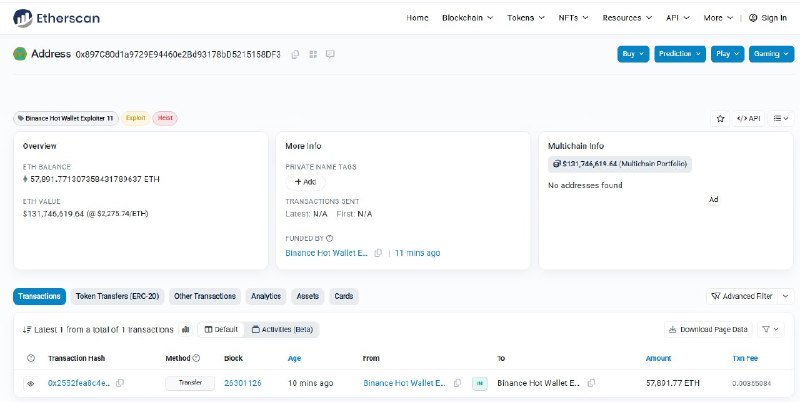Screen dimensions: 800x402
Task: Expand the NFTs menu
Action: click(x=573, y=18)
